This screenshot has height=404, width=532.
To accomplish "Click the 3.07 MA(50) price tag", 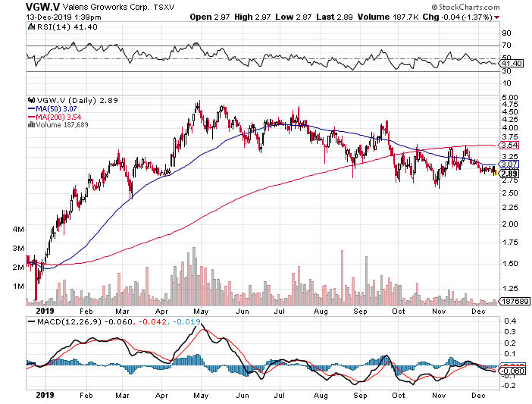I will click(x=509, y=164).
